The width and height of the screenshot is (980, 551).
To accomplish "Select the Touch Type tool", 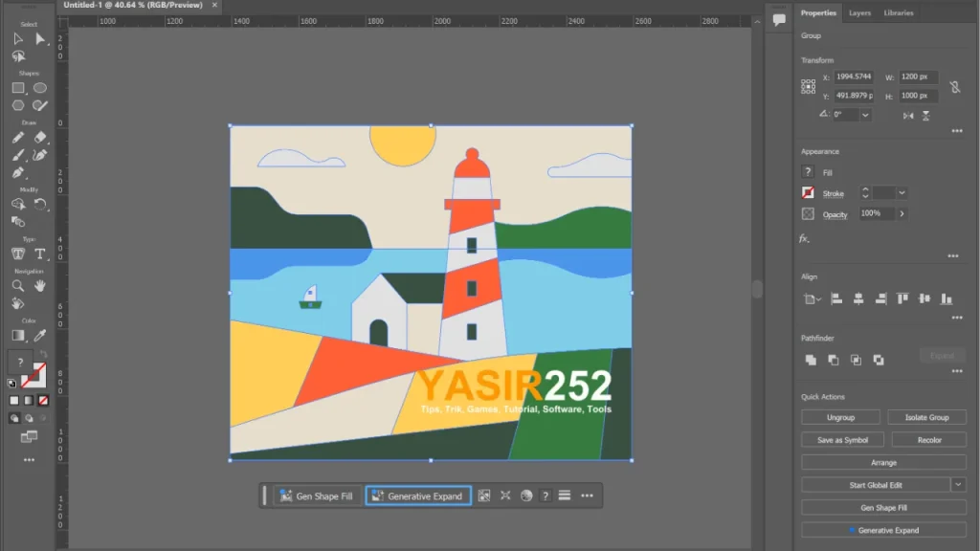I will (x=18, y=253).
